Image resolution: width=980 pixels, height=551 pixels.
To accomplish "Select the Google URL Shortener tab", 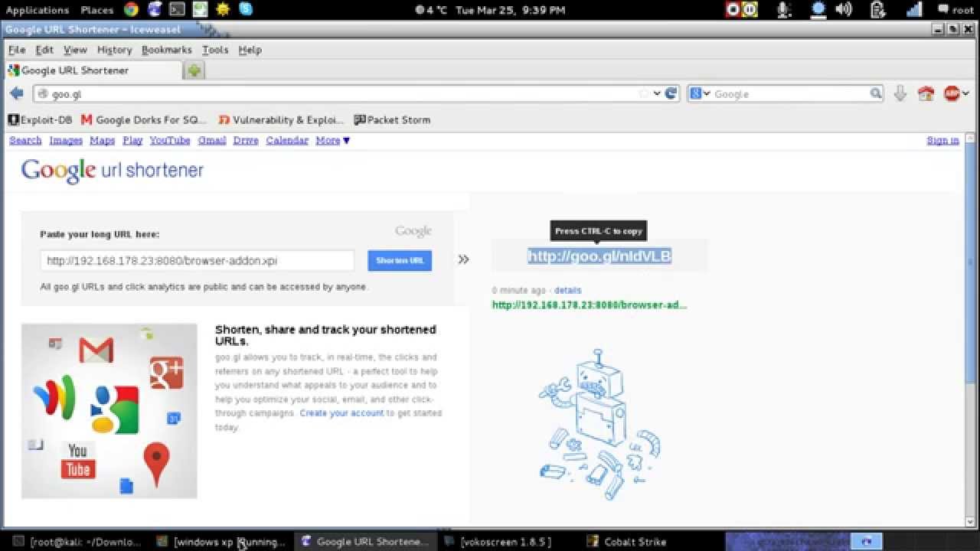I will (93, 70).
